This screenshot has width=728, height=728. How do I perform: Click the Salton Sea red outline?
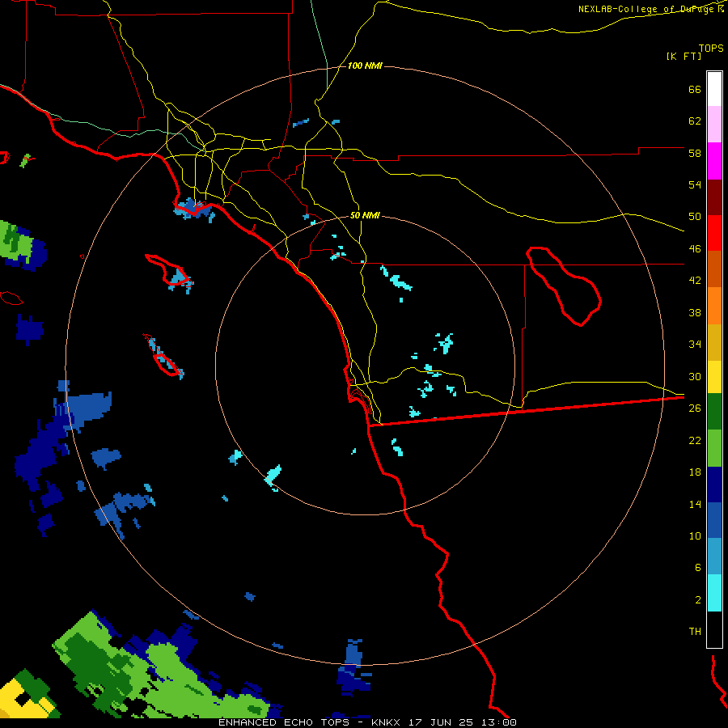[564, 286]
